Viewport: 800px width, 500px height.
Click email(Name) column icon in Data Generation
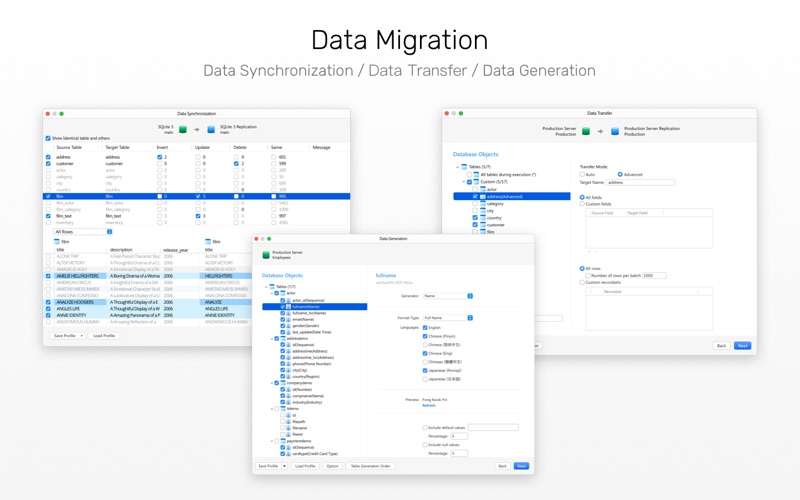(x=289, y=319)
